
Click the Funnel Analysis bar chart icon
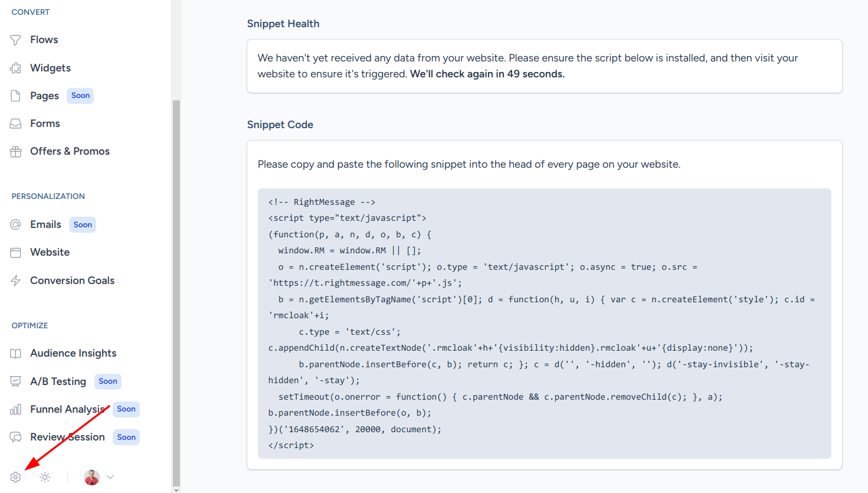(x=15, y=409)
